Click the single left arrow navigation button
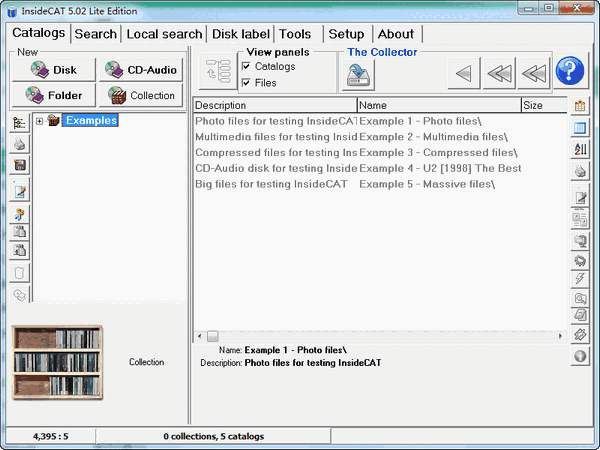This screenshot has width=600, height=450. pyautogui.click(x=463, y=73)
